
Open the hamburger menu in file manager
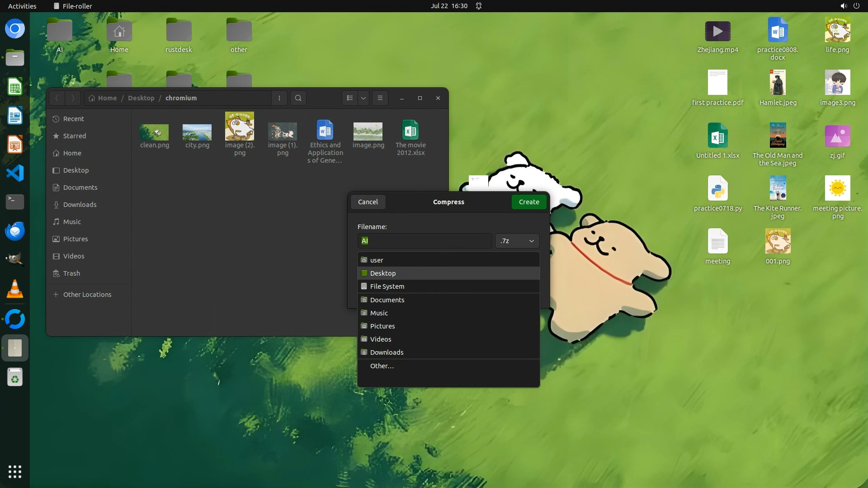(x=380, y=98)
